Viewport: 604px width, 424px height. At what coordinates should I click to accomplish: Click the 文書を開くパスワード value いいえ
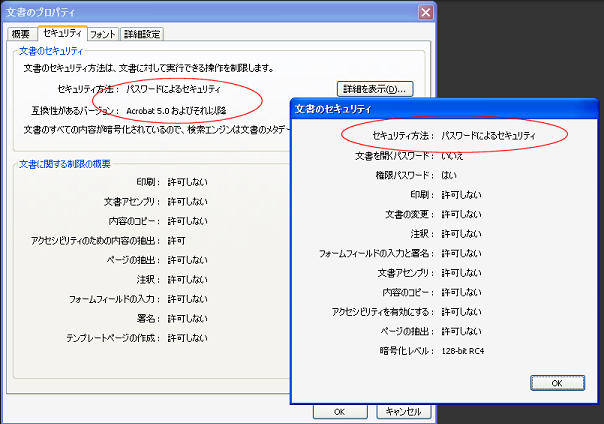[x=455, y=156]
